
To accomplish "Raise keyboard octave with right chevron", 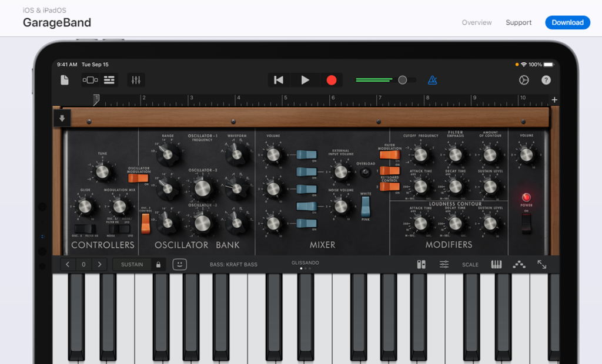I will click(99, 264).
